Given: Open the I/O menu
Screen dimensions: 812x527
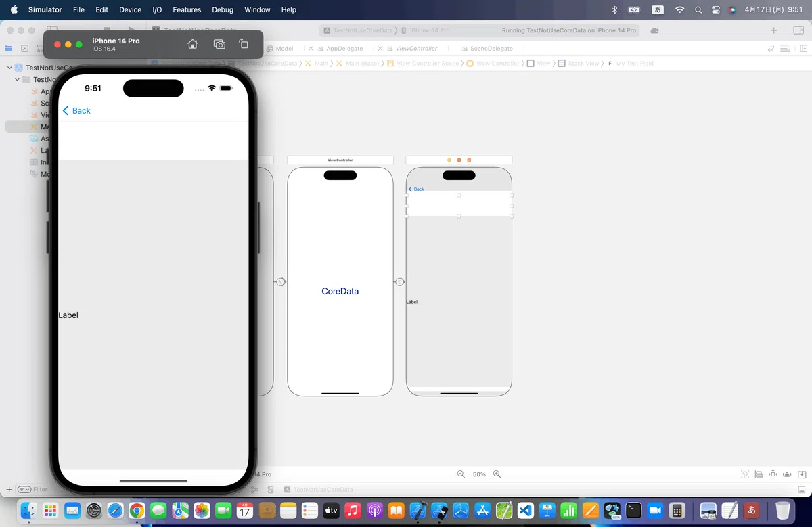Looking at the screenshot, I should click(157, 9).
